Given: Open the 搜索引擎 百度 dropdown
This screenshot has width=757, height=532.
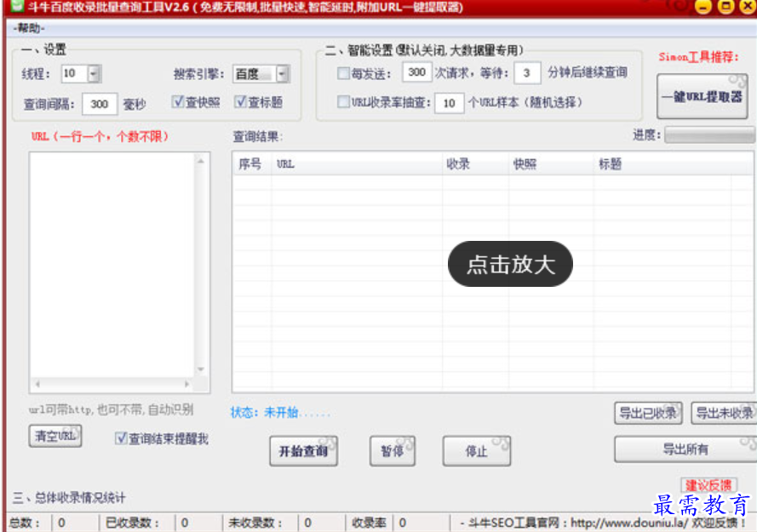Looking at the screenshot, I should pos(283,74).
